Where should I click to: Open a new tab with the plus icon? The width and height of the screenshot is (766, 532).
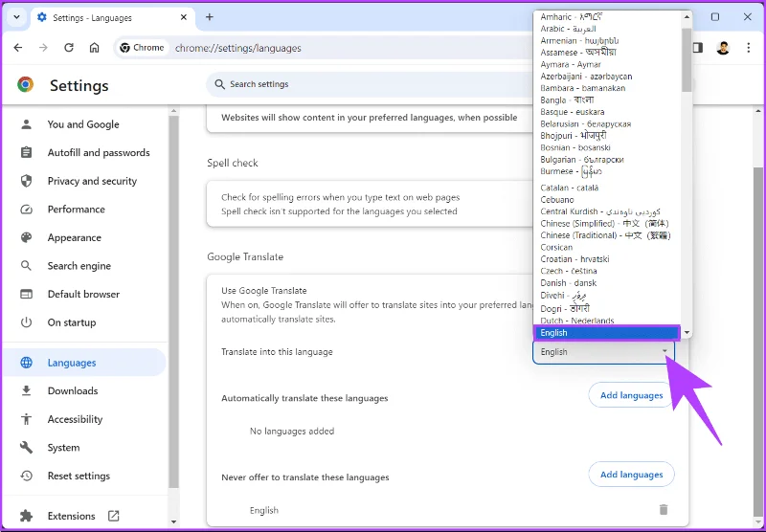[210, 17]
